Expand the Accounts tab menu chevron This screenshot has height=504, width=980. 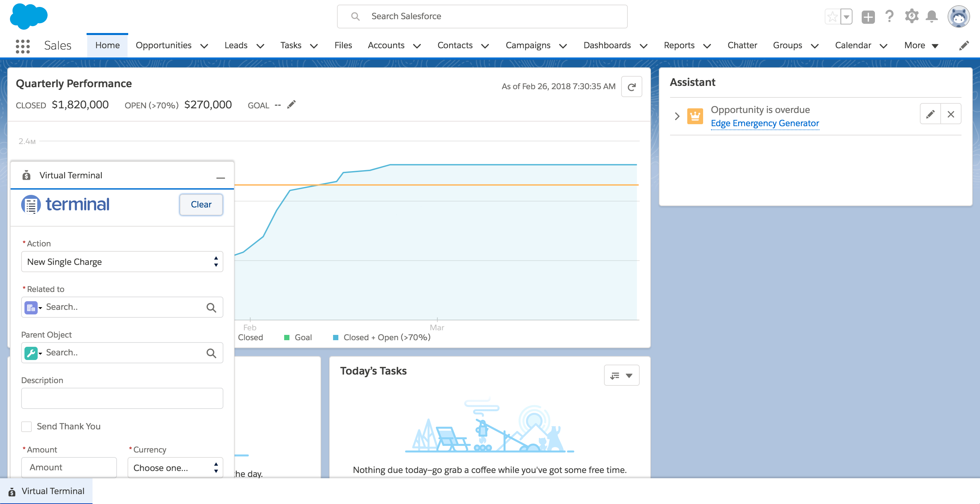[x=417, y=46]
